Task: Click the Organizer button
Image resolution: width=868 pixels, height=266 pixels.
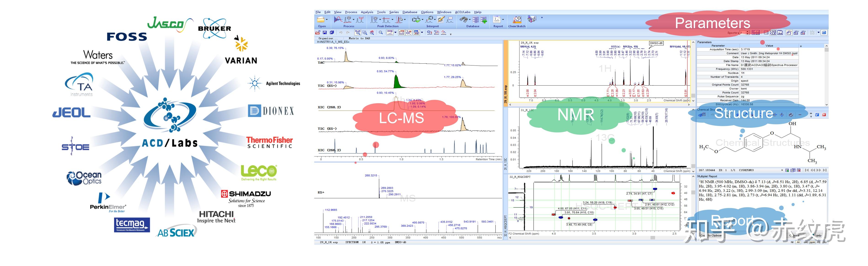Action: pos(328,38)
